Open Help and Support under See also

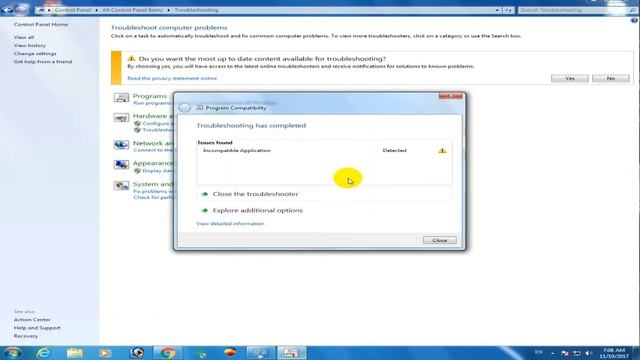tap(37, 328)
